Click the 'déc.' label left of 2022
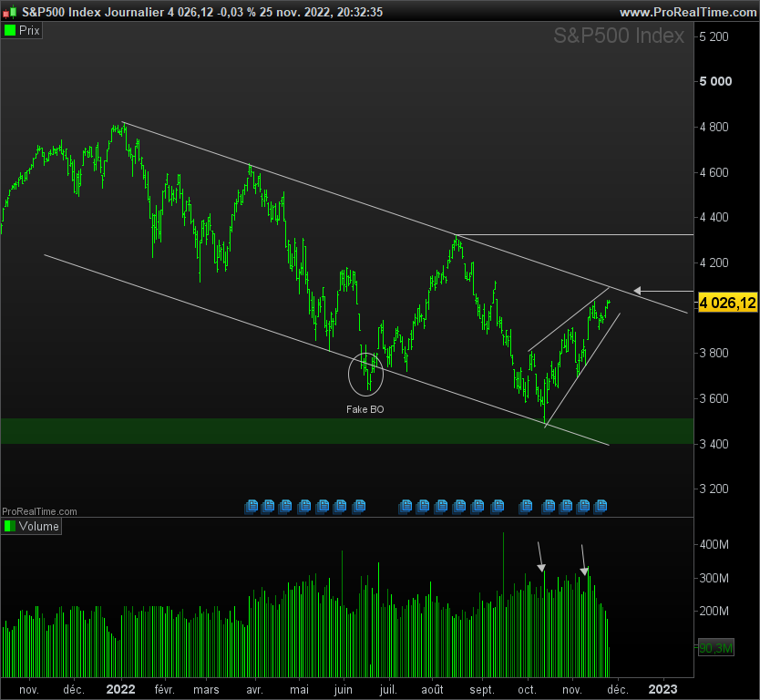The width and height of the screenshot is (760, 700). tap(74, 690)
